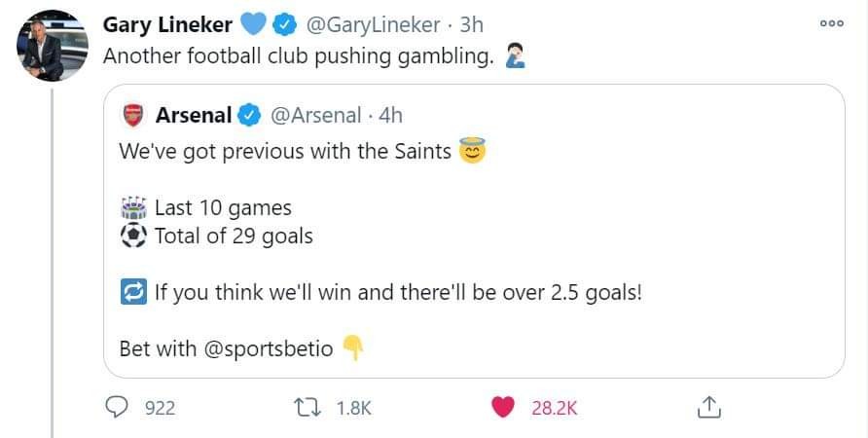The width and height of the screenshot is (868, 438).
Task: Click the 3h tweet timestamp
Action: coord(469,24)
